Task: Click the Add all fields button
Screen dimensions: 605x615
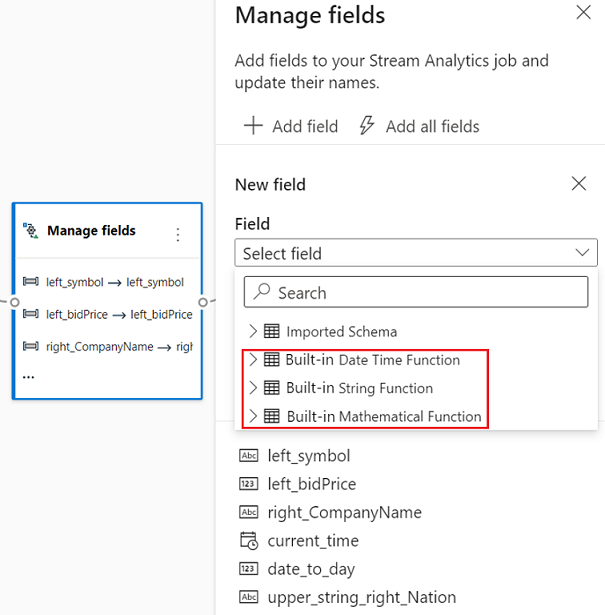Action: (419, 126)
